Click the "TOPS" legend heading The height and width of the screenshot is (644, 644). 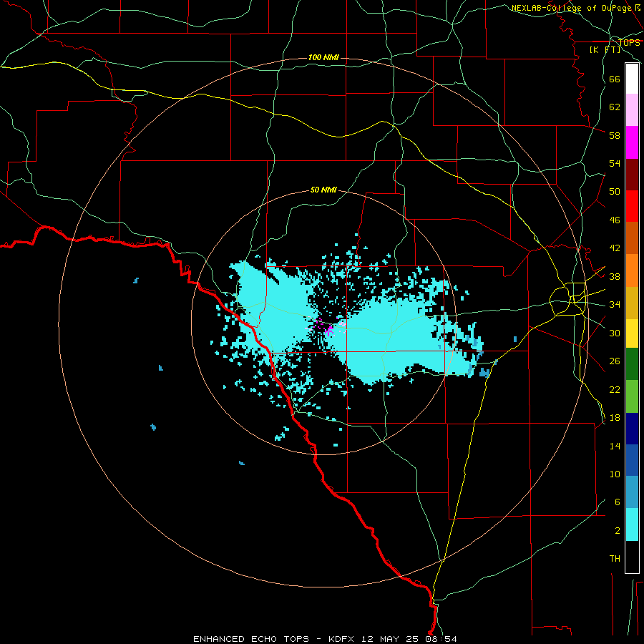(x=629, y=42)
